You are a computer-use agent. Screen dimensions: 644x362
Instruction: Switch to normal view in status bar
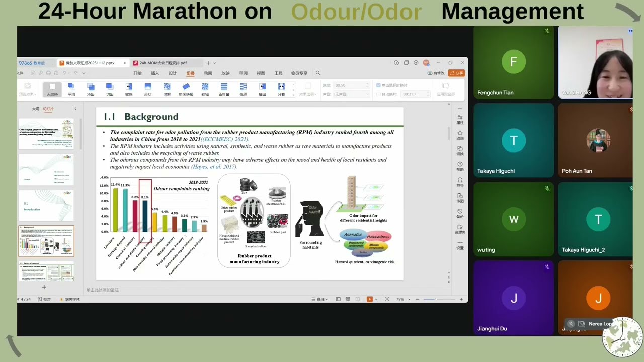click(338, 299)
